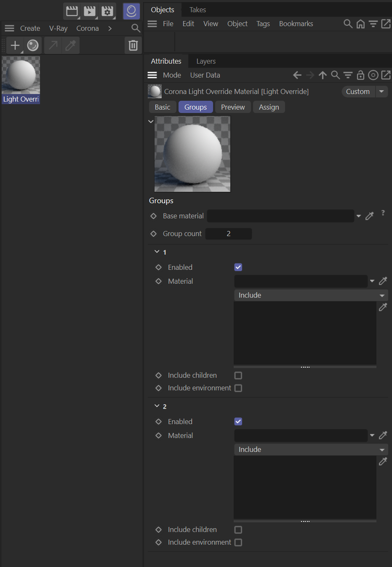This screenshot has height=567, width=392.
Task: Search within Attributes manager
Action: 335,75
